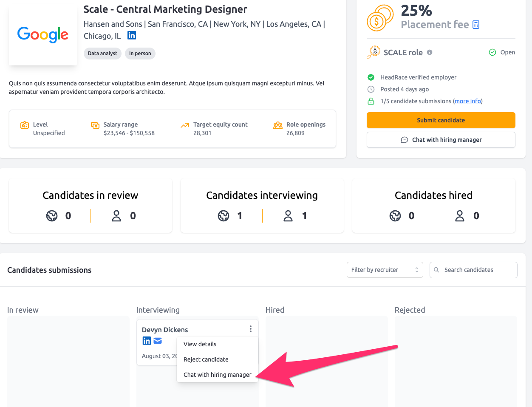Click info icon next to SCALE role
The width and height of the screenshot is (532, 407).
(430, 52)
